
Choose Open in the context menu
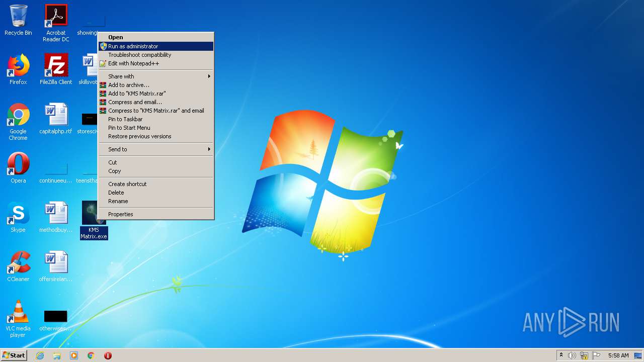pyautogui.click(x=156, y=37)
